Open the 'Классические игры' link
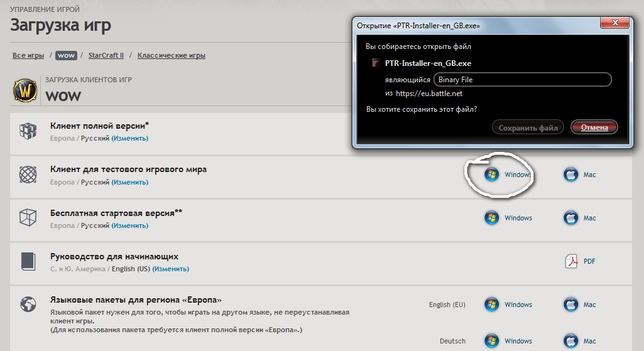Image resolution: width=644 pixels, height=351 pixels. point(172,55)
